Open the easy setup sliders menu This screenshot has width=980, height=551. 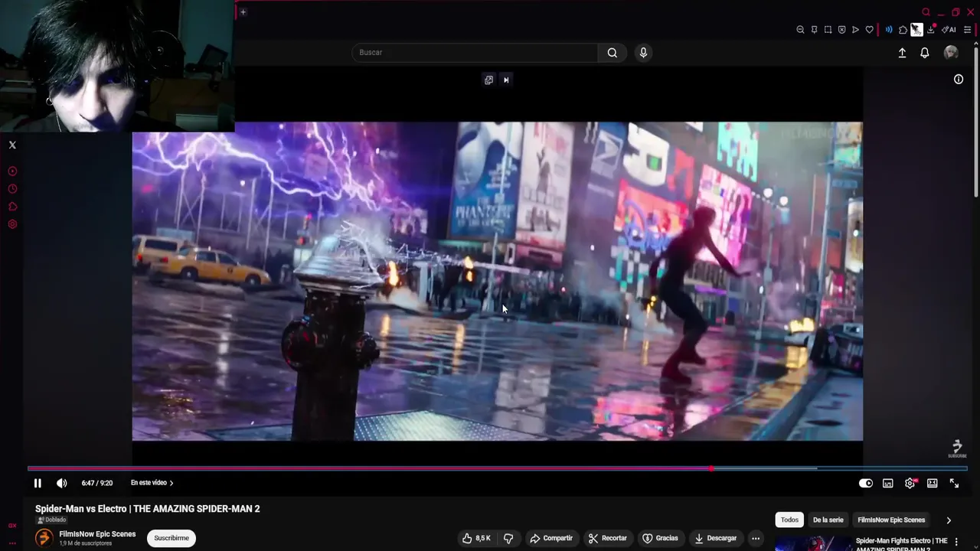tap(967, 30)
